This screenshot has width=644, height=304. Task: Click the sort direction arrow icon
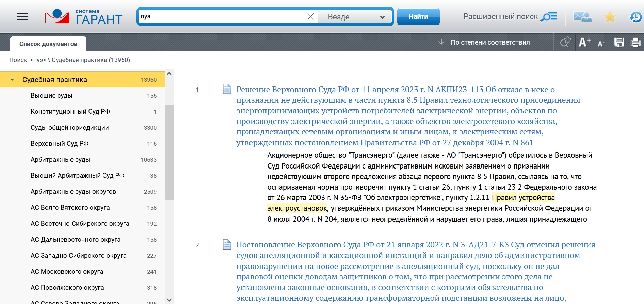(441, 42)
